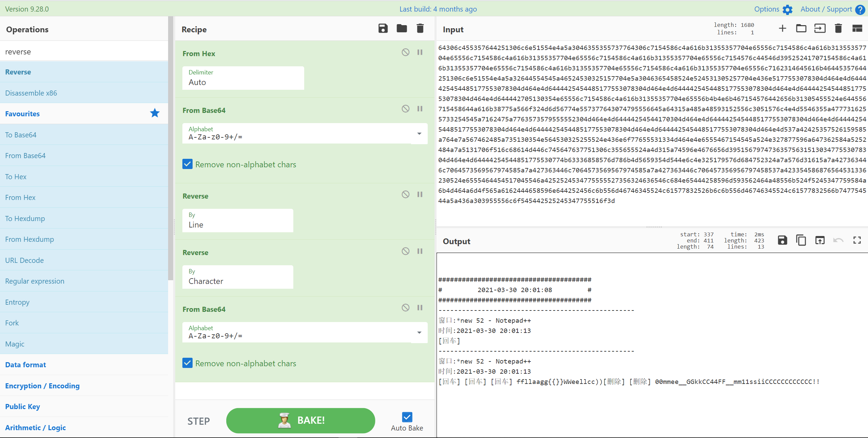The width and height of the screenshot is (868, 438).
Task: Click the operations search field
Action: [84, 52]
